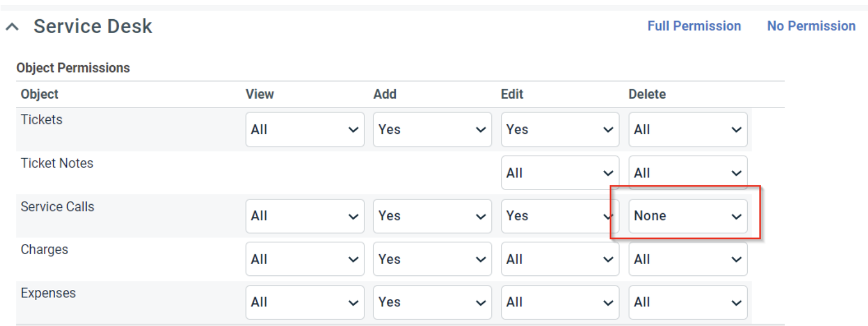Open the Service Calls Edit dropdown
This screenshot has height=326, width=868.
(559, 216)
